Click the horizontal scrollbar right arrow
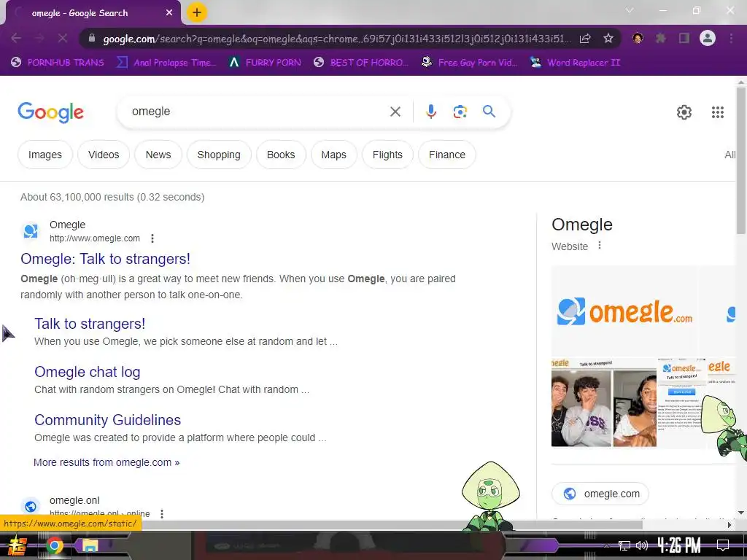This screenshot has height=560, width=747. click(729, 525)
